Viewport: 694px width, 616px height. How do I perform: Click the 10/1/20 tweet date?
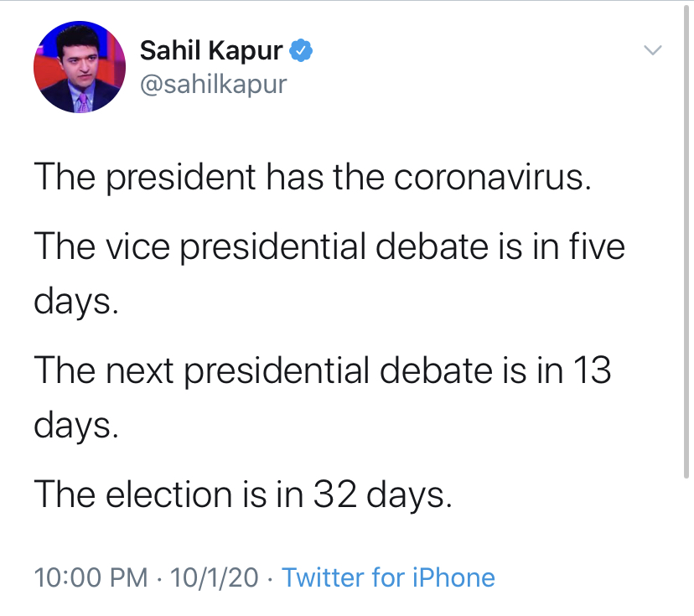coord(214,577)
